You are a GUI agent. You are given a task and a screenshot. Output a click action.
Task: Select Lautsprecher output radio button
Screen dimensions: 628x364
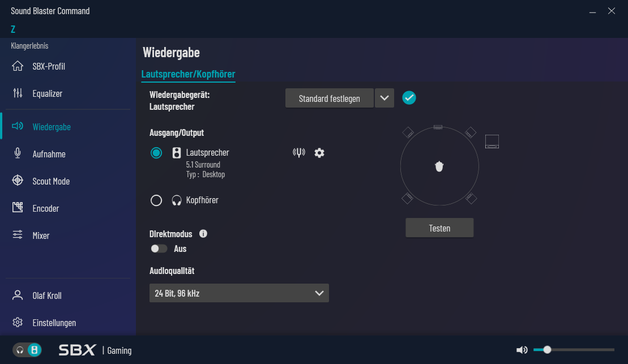coord(156,153)
